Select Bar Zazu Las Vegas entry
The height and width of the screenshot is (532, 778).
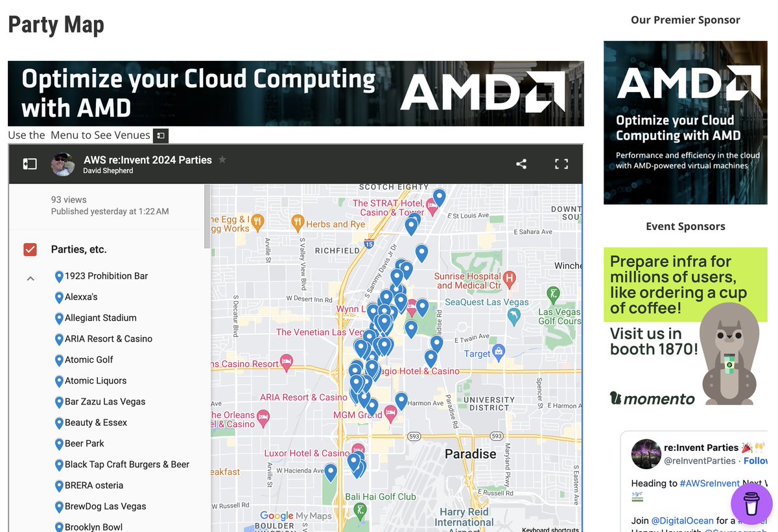pyautogui.click(x=105, y=402)
